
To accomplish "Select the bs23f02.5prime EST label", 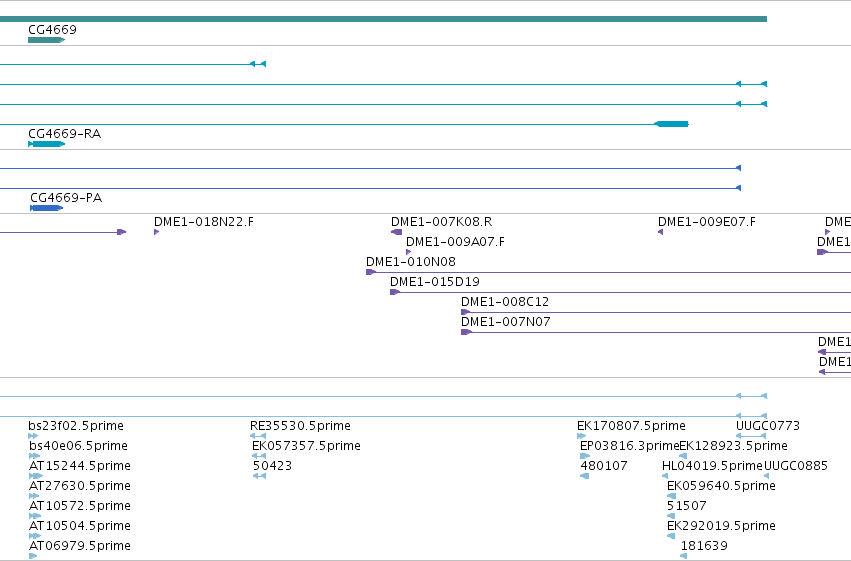I will [x=76, y=425].
